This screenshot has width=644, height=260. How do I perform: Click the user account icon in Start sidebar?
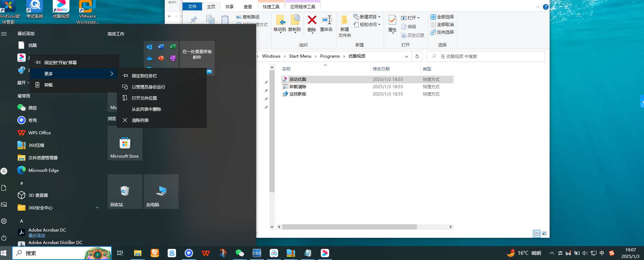(4, 171)
